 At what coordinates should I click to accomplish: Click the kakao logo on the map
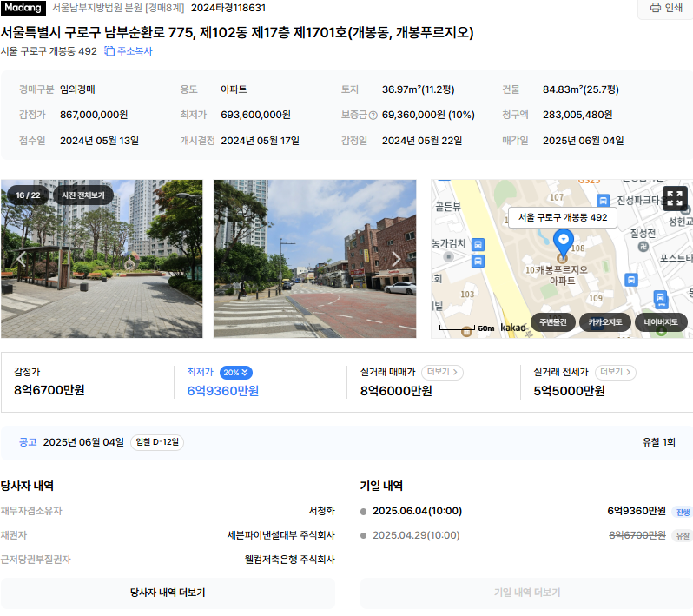coord(512,328)
